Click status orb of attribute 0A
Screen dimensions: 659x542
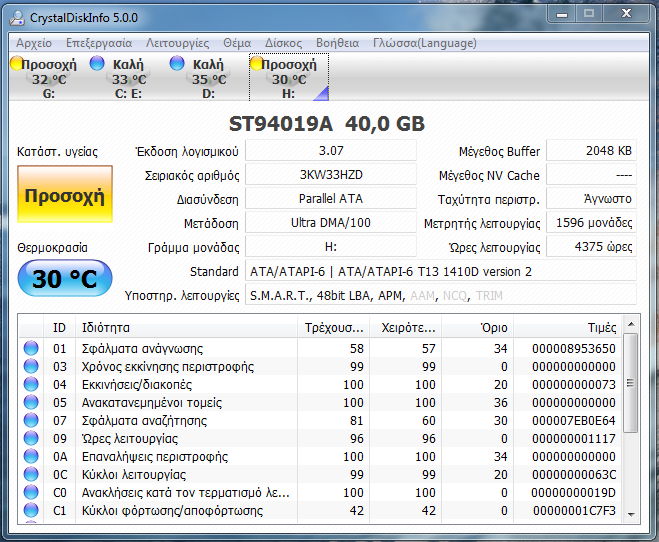(31, 456)
